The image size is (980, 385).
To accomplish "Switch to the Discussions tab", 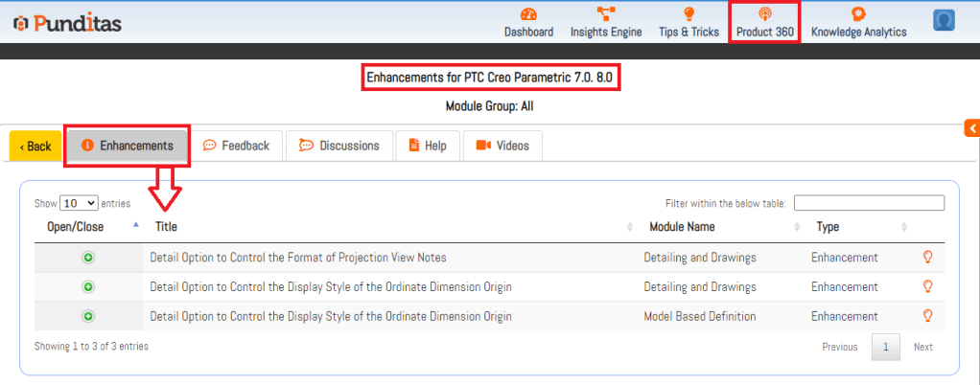I will 339,146.
